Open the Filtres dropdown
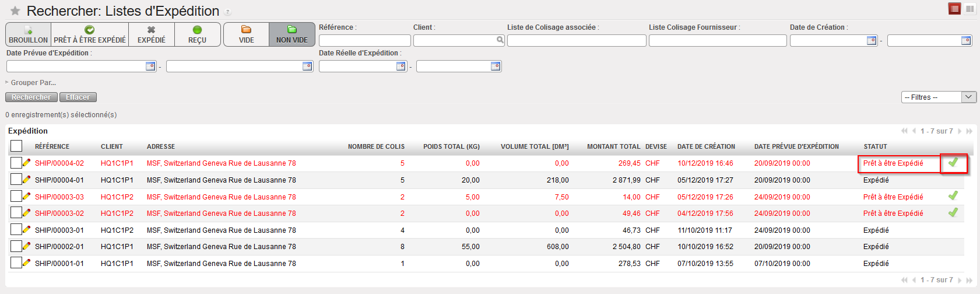This screenshot has height=294, width=980. coord(939,97)
